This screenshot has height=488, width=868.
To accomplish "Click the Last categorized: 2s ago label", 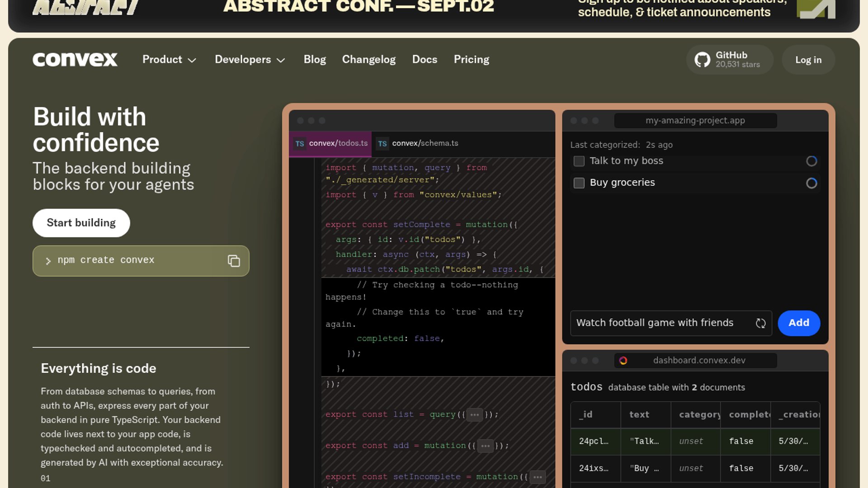I will coord(621,145).
